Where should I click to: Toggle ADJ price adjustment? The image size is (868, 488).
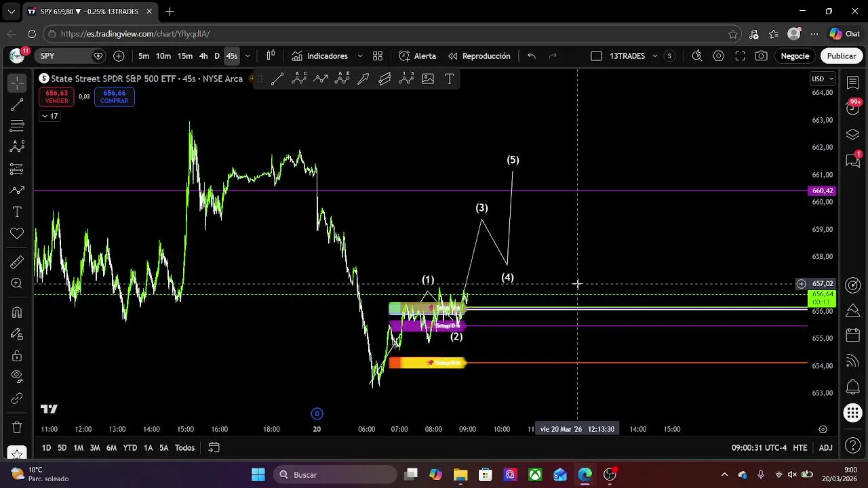[825, 447]
